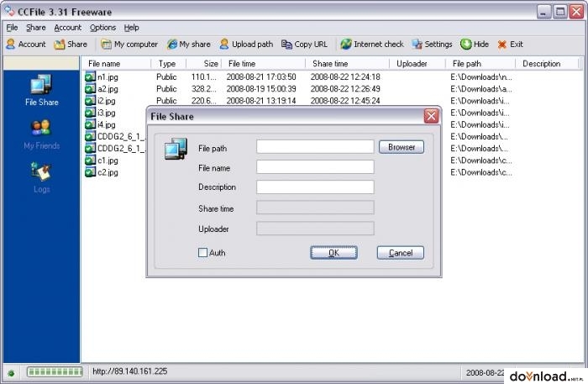Image resolution: width=588 pixels, height=384 pixels.
Task: Enable the Auth checkbox
Action: coord(202,253)
